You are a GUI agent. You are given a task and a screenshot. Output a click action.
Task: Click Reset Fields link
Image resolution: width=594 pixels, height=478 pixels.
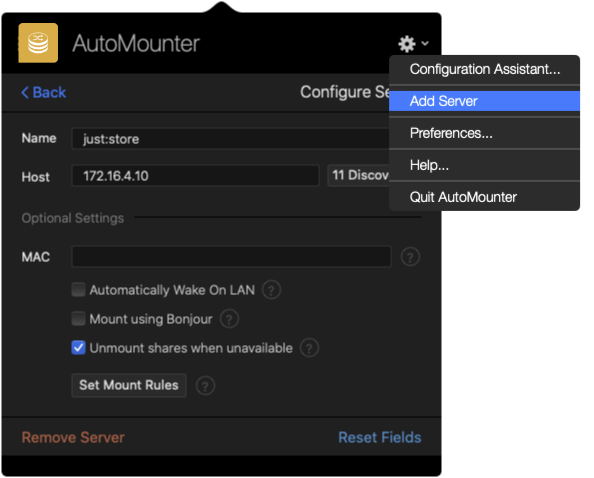[380, 437]
